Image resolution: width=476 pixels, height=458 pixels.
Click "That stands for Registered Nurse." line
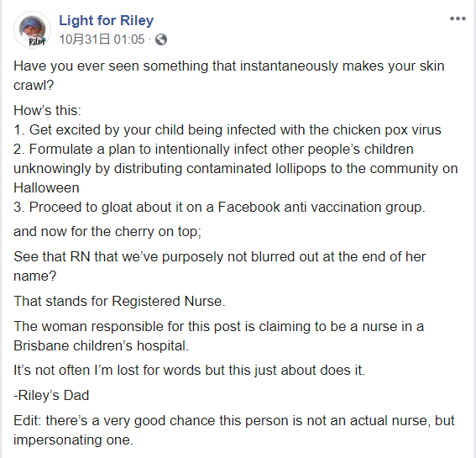click(119, 301)
